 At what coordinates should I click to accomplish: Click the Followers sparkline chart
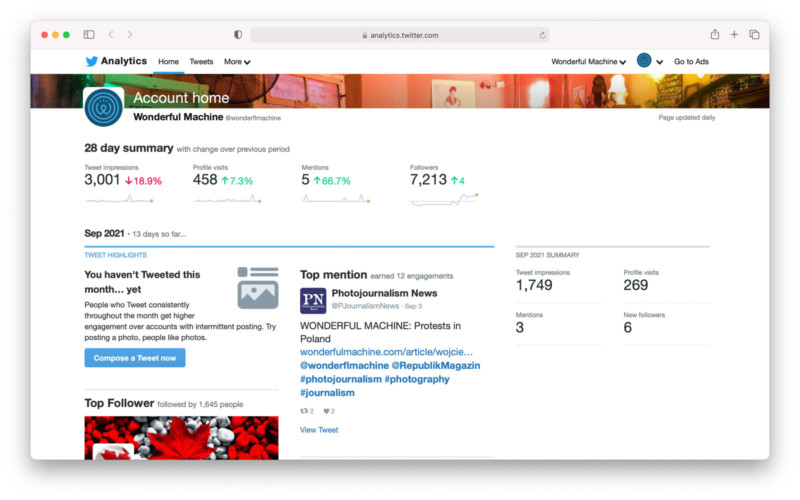click(444, 199)
